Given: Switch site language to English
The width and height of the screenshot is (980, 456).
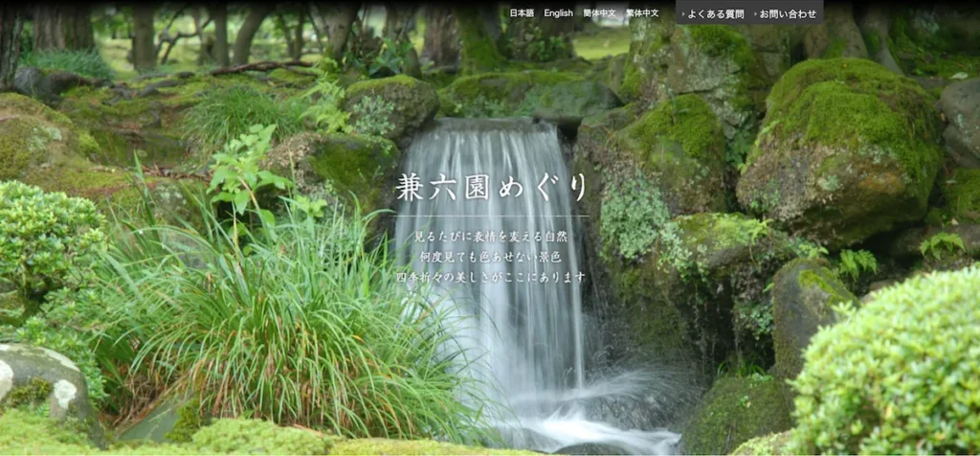Looking at the screenshot, I should point(558,13).
